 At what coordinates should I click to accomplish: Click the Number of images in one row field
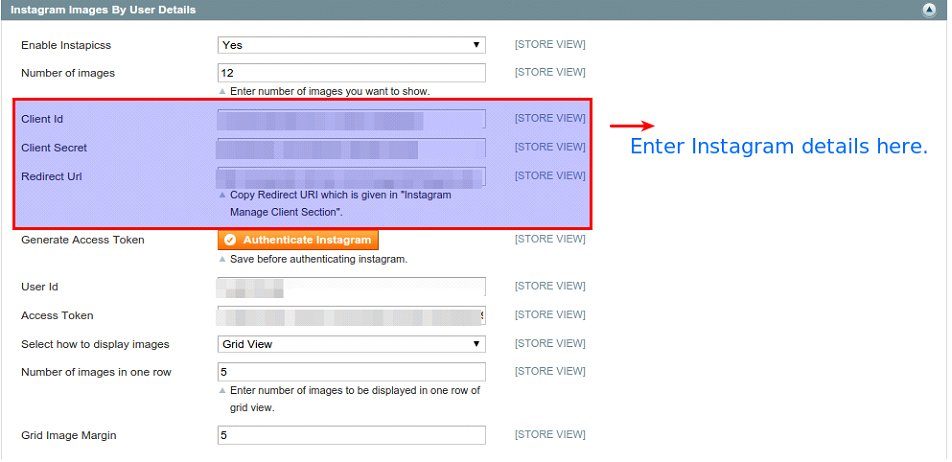(352, 372)
